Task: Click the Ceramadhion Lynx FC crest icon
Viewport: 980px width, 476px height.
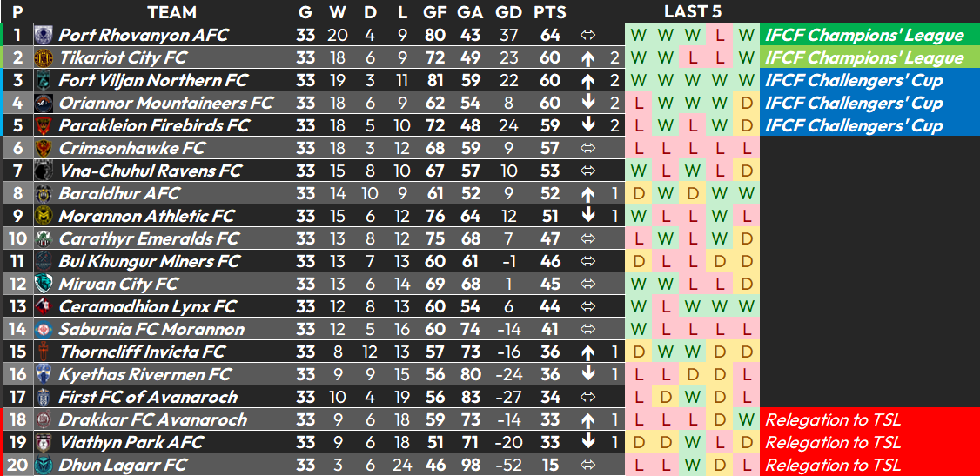Action: pos(44,306)
